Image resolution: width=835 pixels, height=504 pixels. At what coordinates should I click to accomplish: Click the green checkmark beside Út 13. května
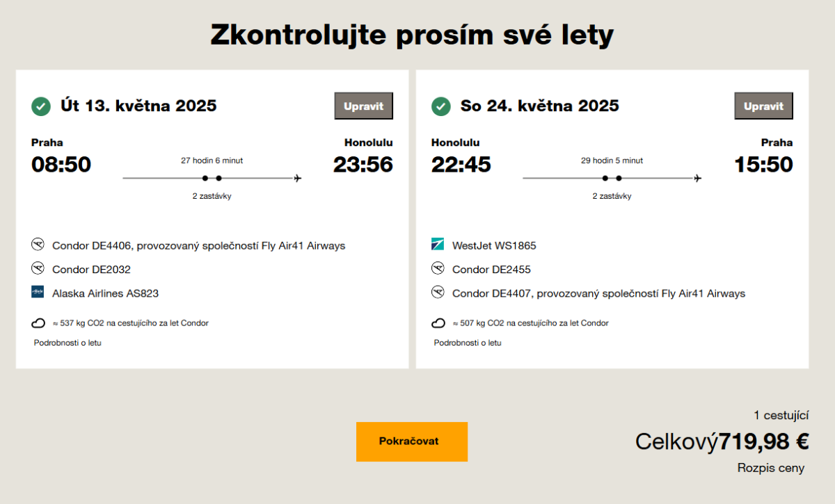[41, 106]
